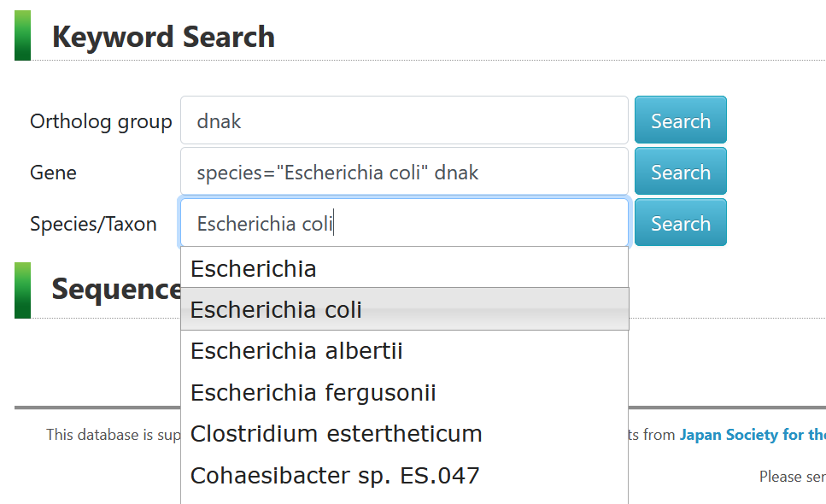This screenshot has width=826, height=504.
Task: Click the Gene text input field
Action: (404, 172)
